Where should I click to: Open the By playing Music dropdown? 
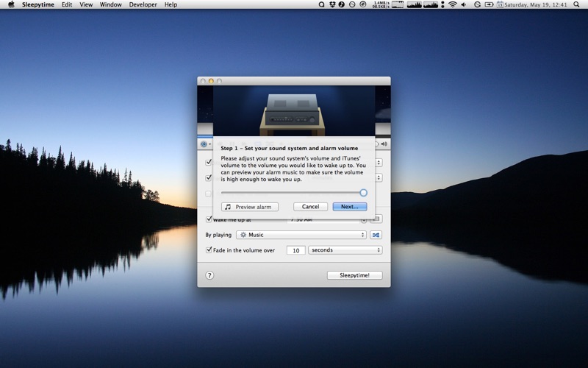click(x=301, y=235)
